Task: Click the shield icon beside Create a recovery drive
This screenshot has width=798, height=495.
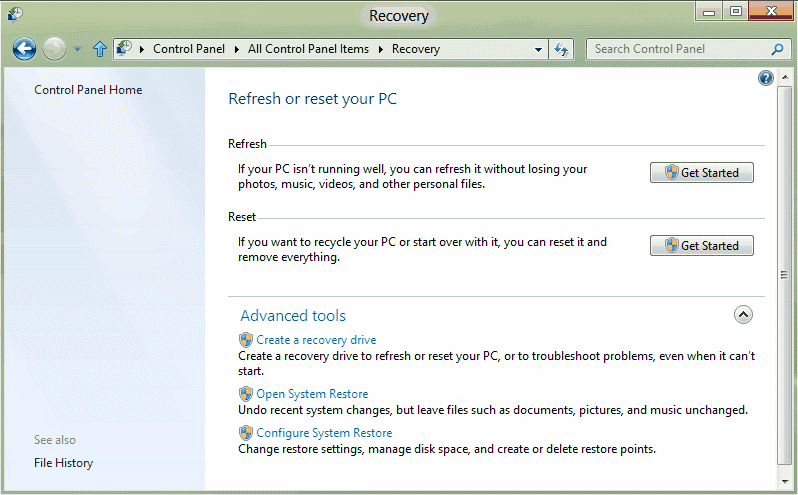Action: pyautogui.click(x=246, y=340)
